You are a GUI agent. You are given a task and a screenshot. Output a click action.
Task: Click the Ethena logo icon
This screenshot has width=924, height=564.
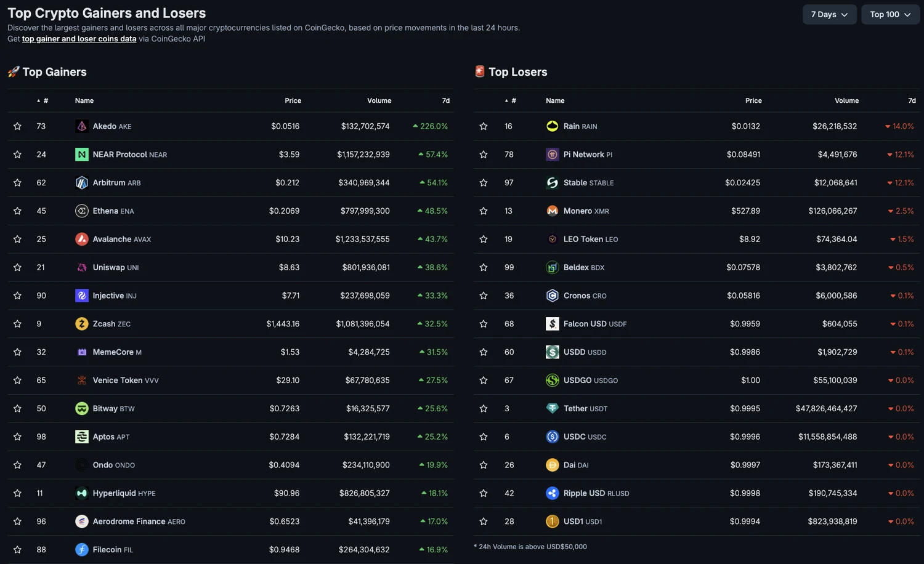(x=82, y=211)
